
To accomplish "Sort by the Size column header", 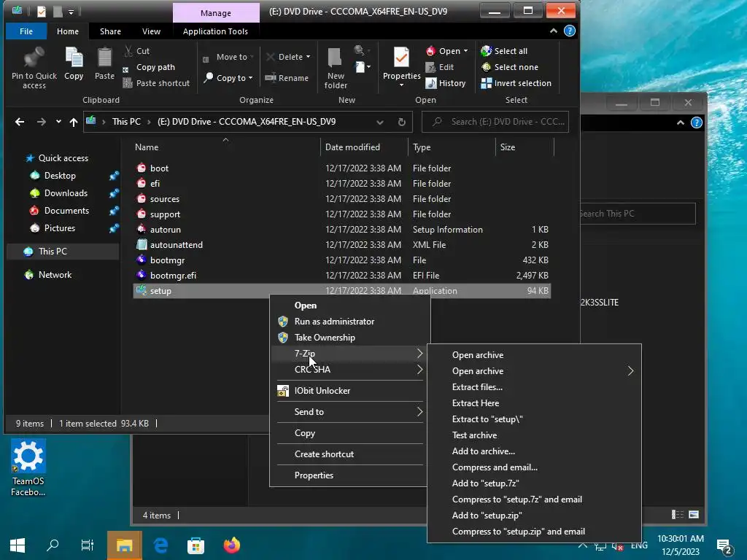I will coord(525,147).
